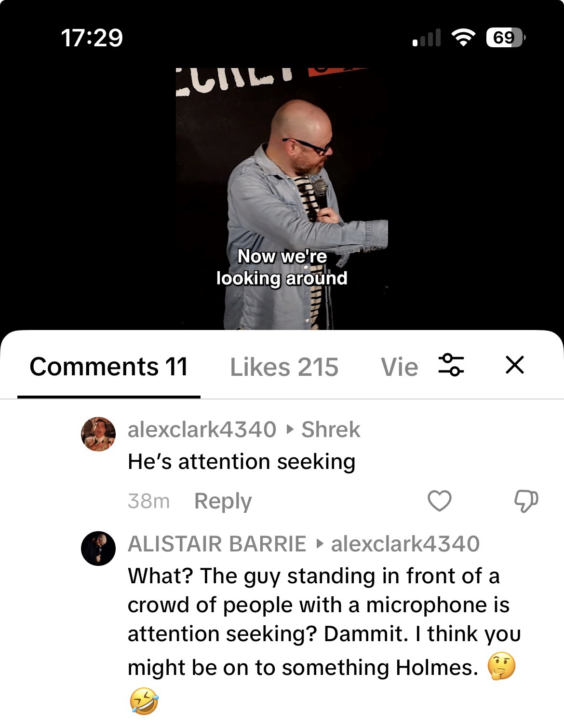Tap the 17:29 clock in status bar
The image size is (564, 728).
92,38
